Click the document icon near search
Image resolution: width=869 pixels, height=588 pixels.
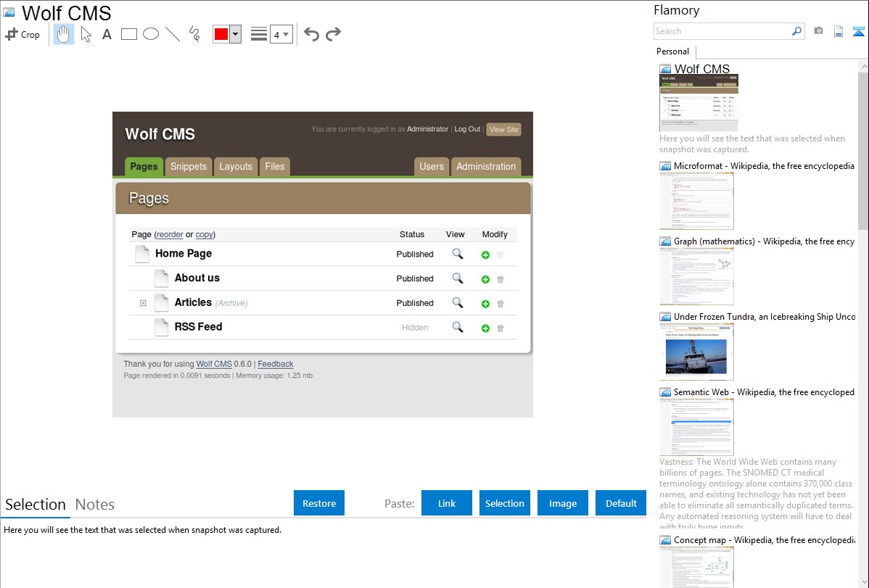(839, 31)
